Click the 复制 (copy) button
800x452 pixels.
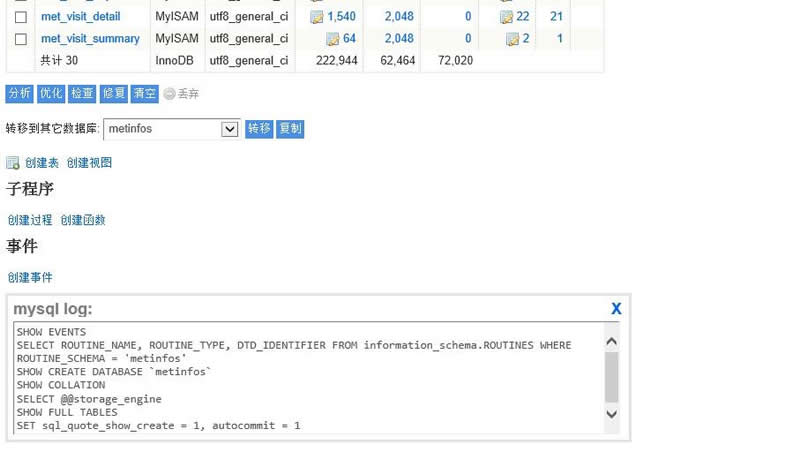tap(290, 129)
